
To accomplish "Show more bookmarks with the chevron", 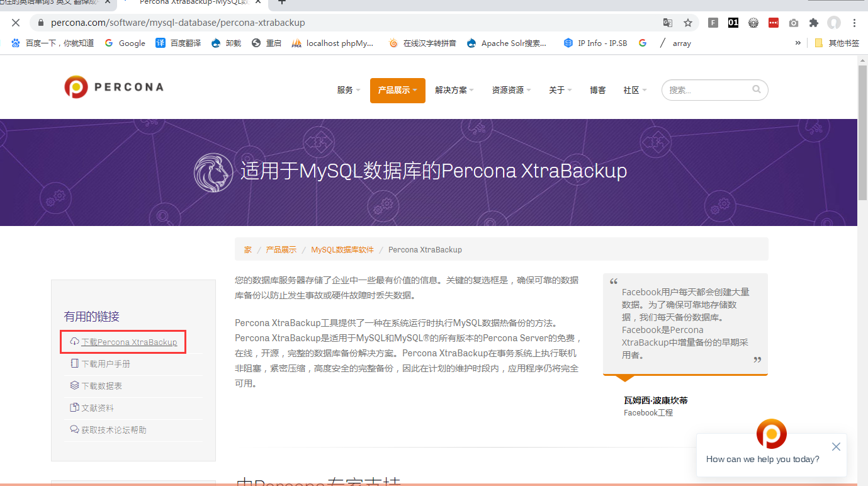I will click(x=798, y=43).
